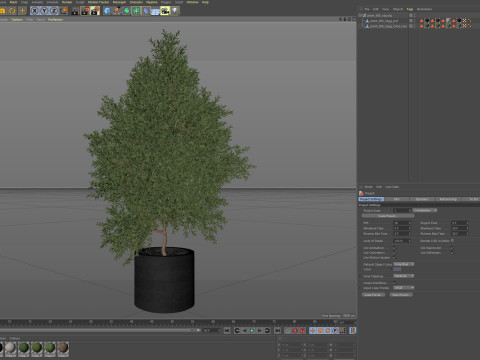480x360 pixels.
Task: Click Render to Picture Viewer icon
Action: (85, 11)
